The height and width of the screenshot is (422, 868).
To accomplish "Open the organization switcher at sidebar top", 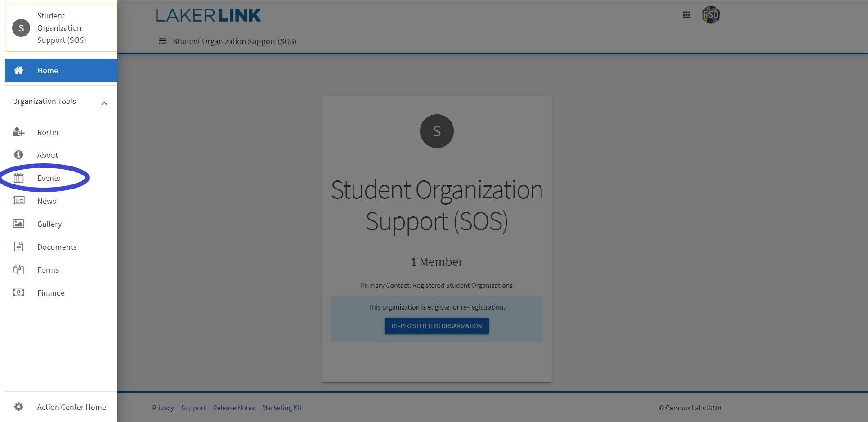I will click(x=61, y=28).
